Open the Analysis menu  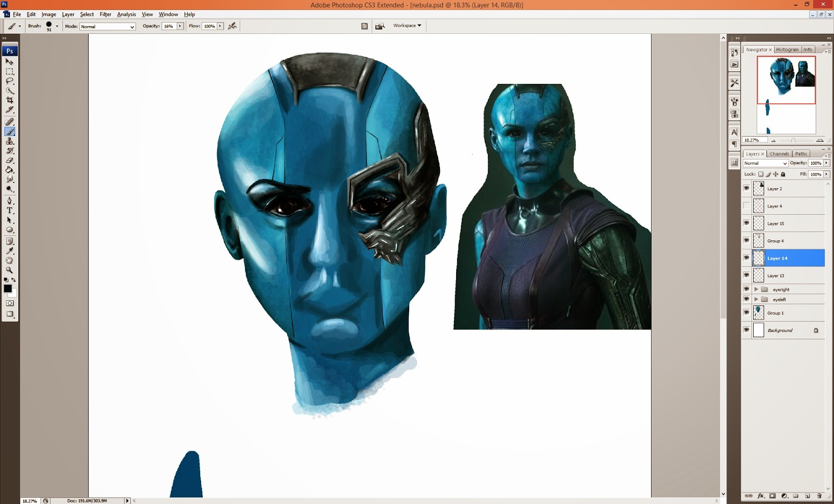point(126,15)
